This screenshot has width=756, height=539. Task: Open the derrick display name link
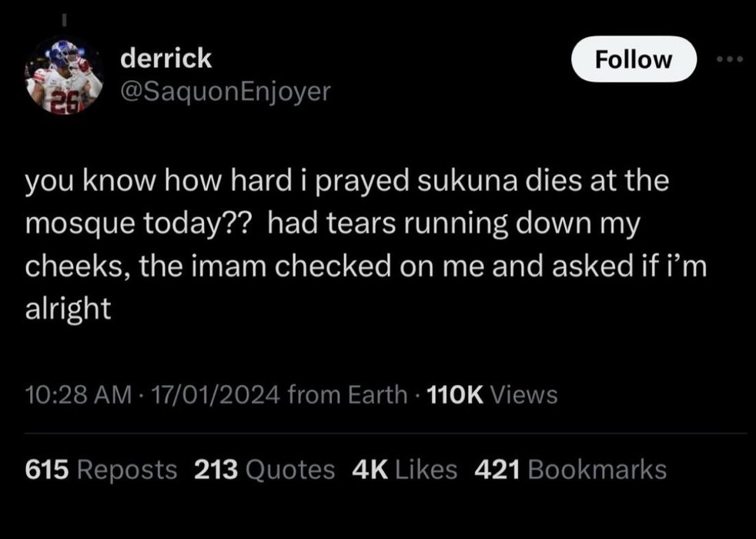pos(166,59)
